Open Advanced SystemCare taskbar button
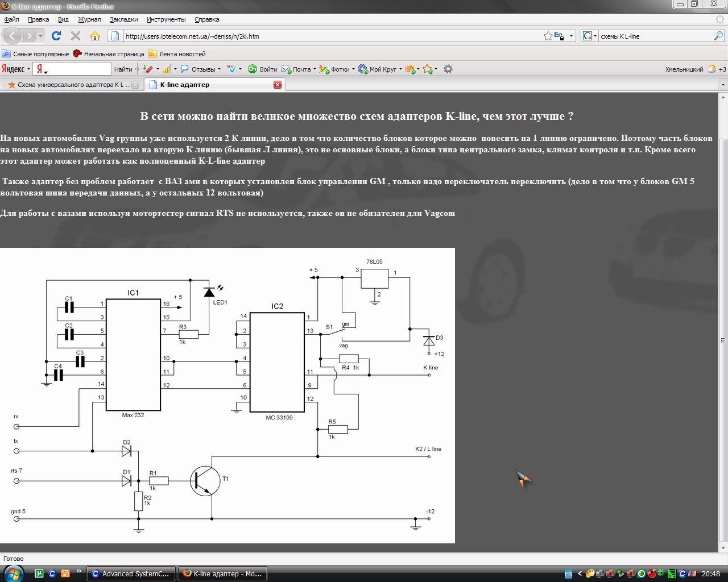 pos(131,573)
